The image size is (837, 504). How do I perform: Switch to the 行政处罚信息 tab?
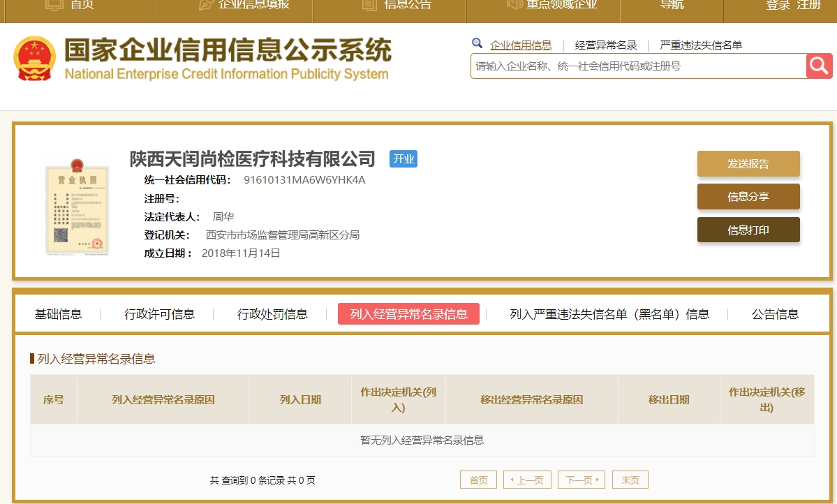click(x=273, y=314)
